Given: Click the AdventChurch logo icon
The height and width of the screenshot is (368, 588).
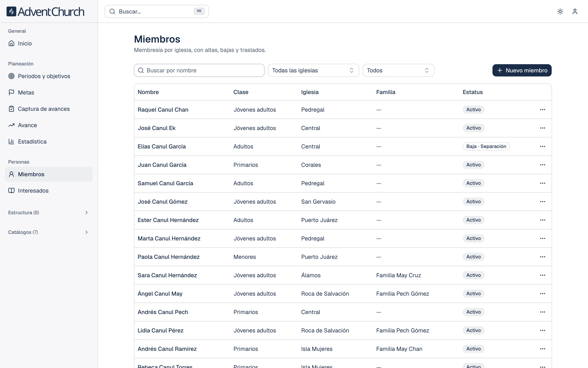Looking at the screenshot, I should point(11,11).
